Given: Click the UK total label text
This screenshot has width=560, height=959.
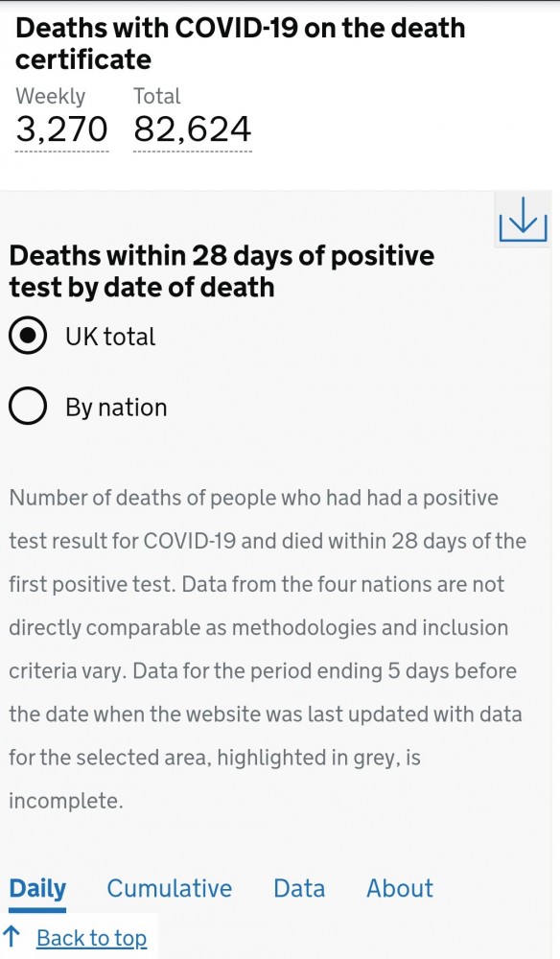Looking at the screenshot, I should (110, 337).
